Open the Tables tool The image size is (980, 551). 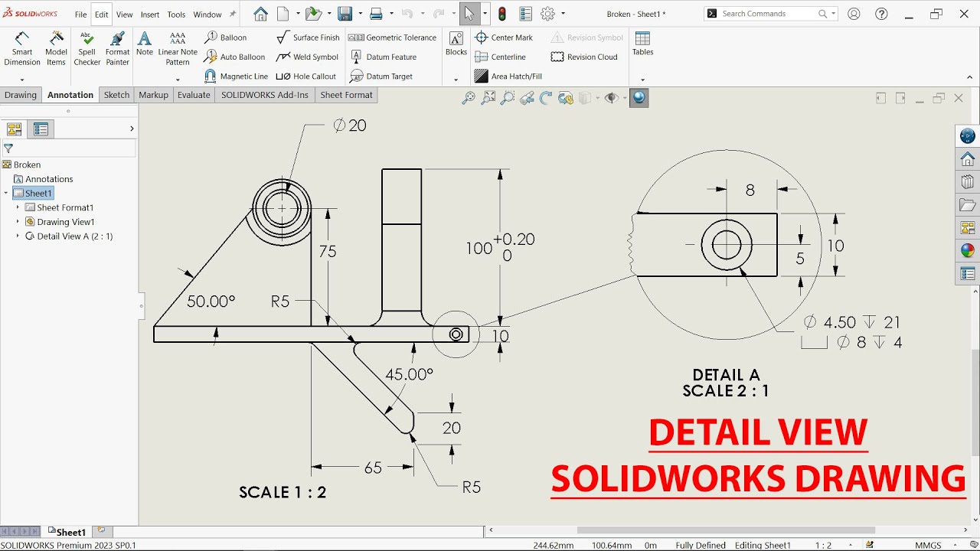tap(643, 44)
